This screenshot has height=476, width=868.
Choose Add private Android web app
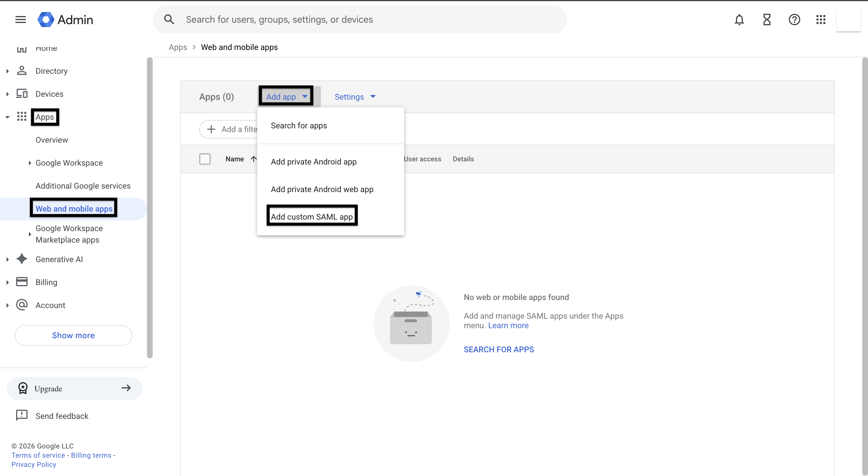pyautogui.click(x=331, y=189)
